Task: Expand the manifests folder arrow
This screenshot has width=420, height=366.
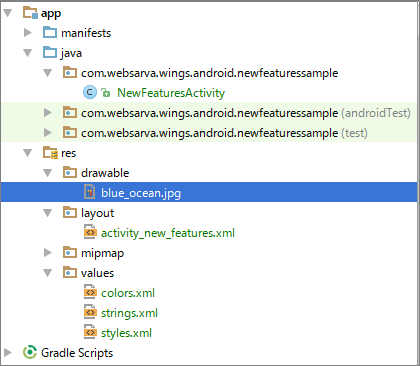Action: [28, 33]
